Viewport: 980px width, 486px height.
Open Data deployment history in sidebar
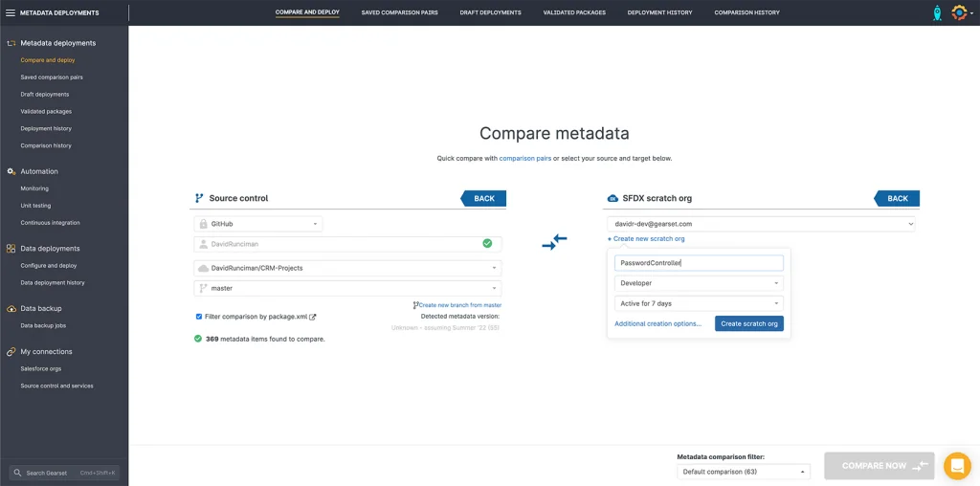coord(53,283)
